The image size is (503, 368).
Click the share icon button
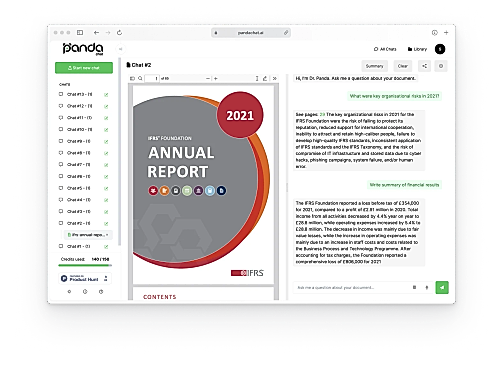(424, 66)
